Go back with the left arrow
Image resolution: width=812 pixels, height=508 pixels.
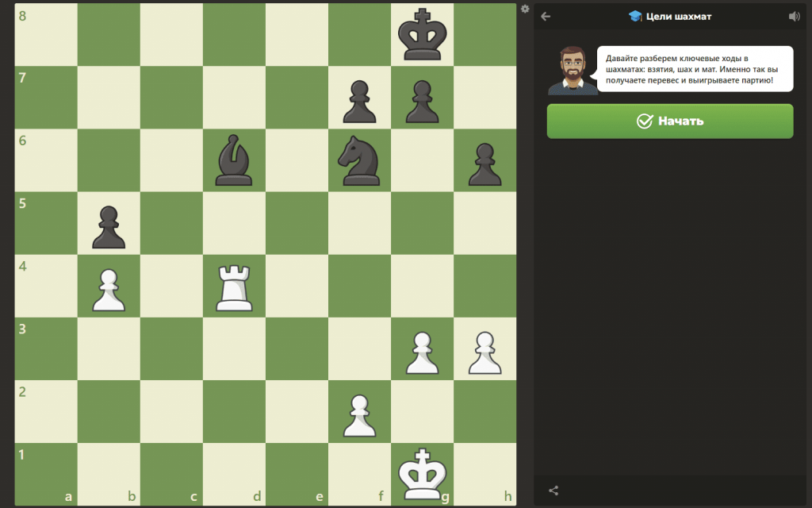tap(546, 16)
